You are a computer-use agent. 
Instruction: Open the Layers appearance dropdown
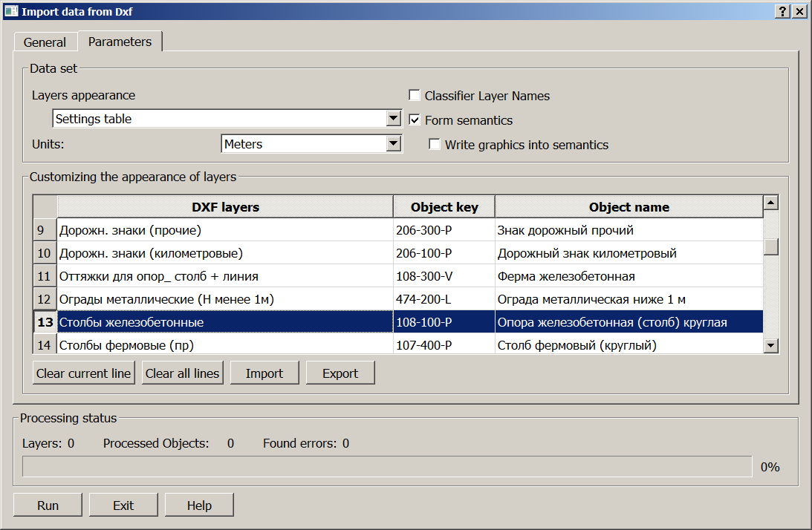(394, 119)
